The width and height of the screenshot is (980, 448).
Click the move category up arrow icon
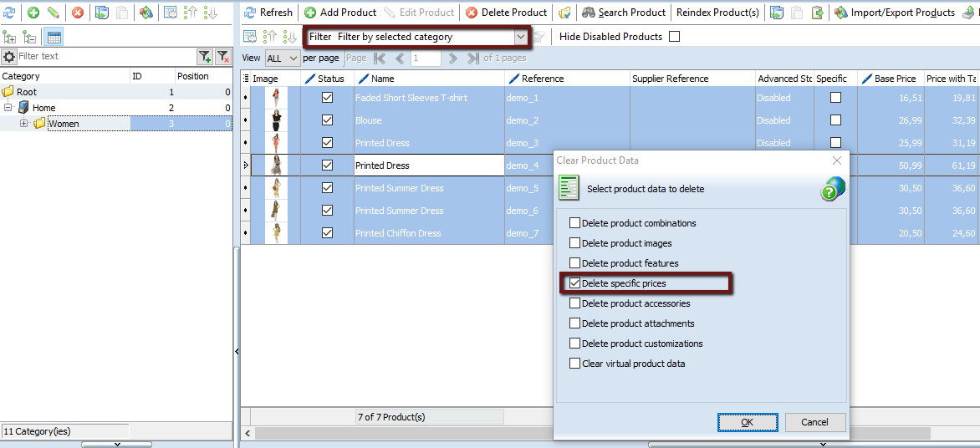click(x=190, y=12)
